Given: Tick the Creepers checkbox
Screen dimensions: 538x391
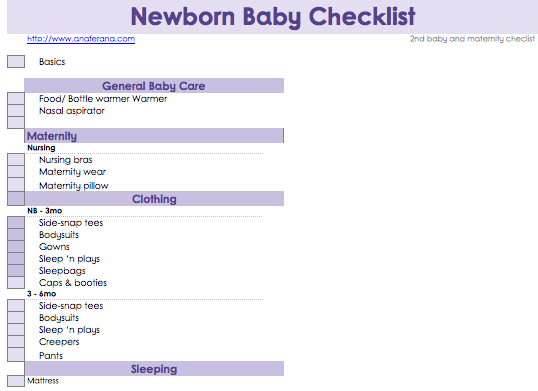Looking at the screenshot, I should click(16, 342).
